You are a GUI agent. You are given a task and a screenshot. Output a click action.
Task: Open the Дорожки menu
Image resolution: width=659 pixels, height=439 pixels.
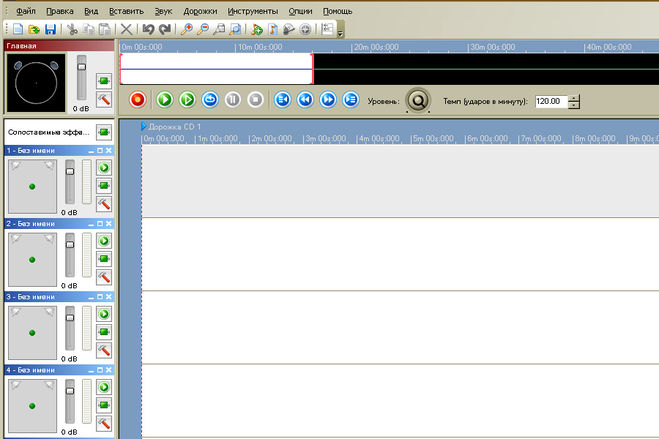pyautogui.click(x=200, y=10)
